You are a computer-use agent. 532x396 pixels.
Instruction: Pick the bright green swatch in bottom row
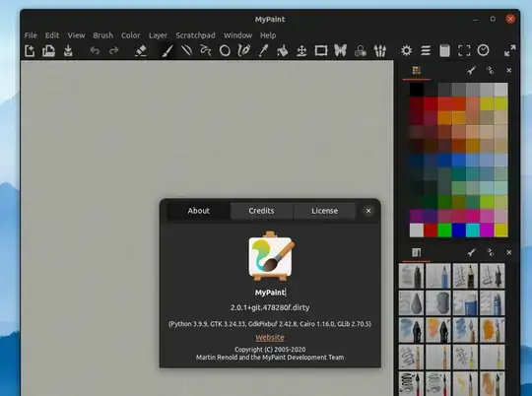click(444, 231)
